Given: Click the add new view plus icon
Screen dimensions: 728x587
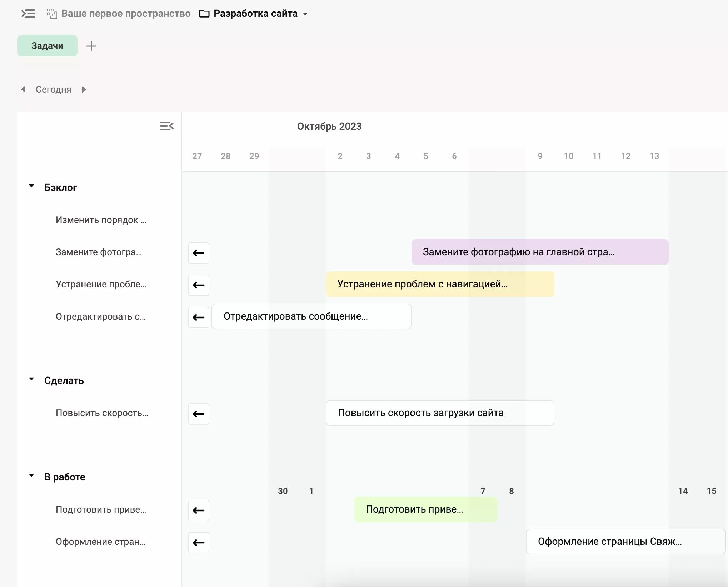Looking at the screenshot, I should click(x=91, y=46).
